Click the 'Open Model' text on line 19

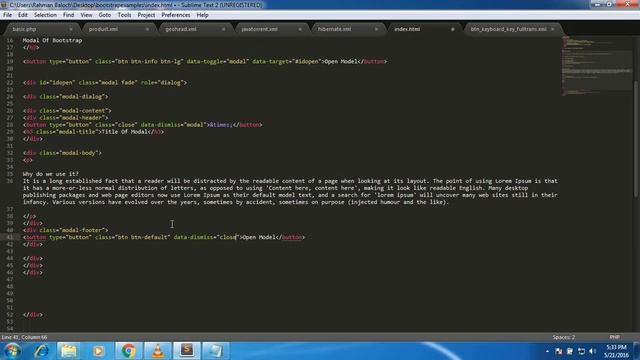click(341, 62)
